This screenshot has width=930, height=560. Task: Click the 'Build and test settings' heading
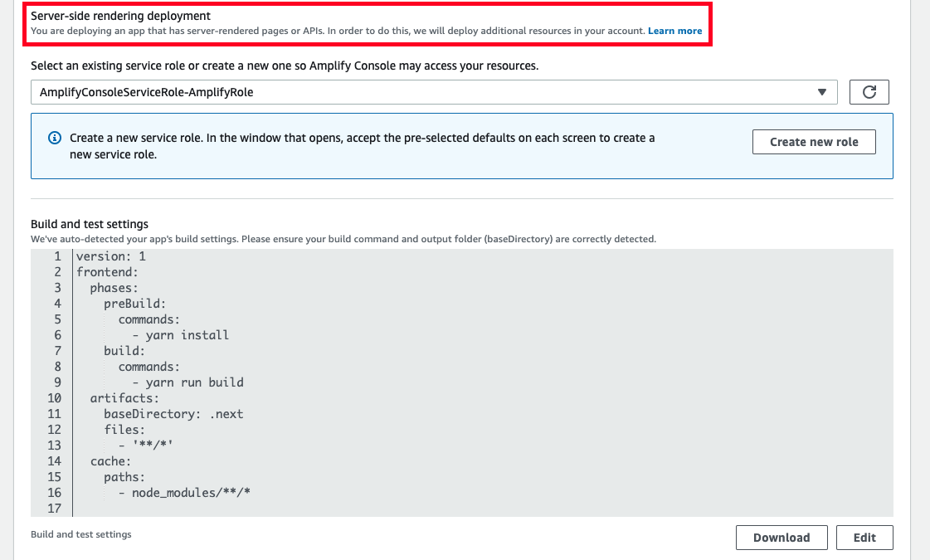(x=90, y=224)
